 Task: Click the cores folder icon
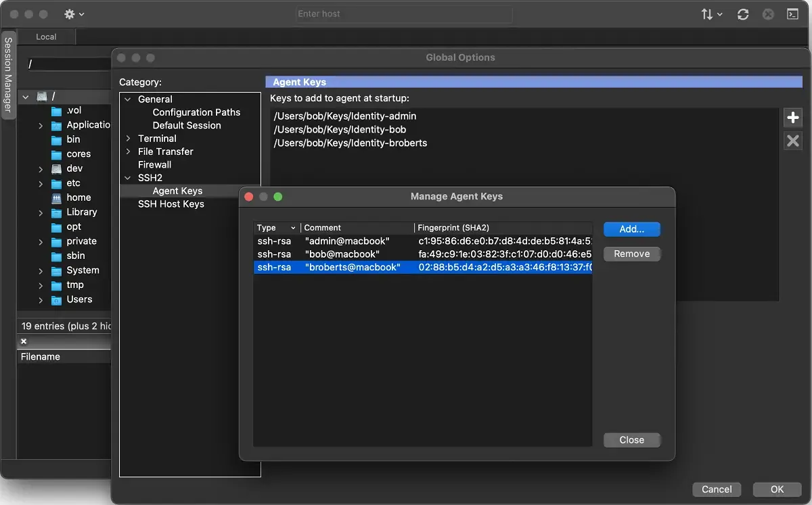(57, 154)
